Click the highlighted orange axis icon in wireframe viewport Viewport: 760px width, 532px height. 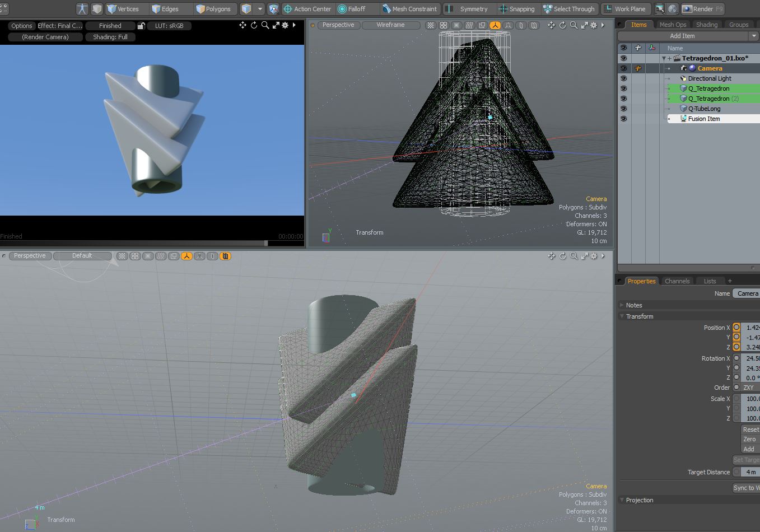(495, 25)
